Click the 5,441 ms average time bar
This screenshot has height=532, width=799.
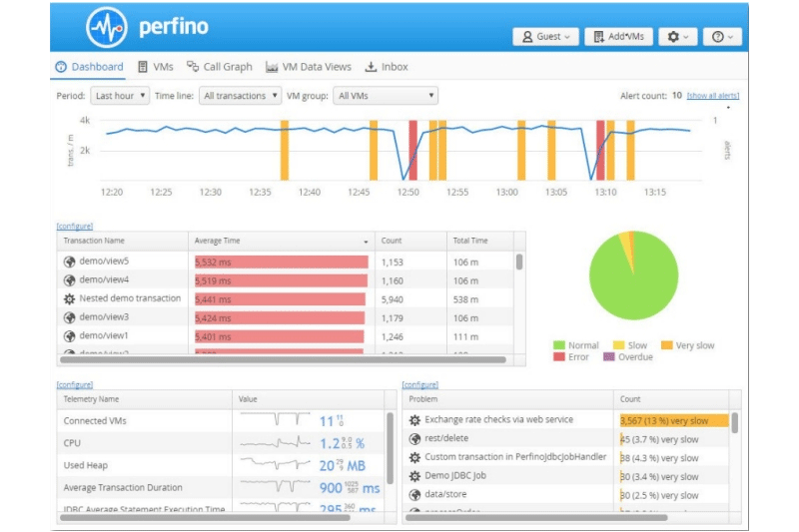[x=280, y=299]
